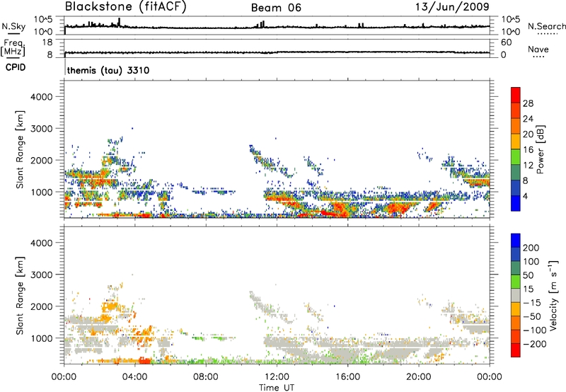This screenshot has width=566, height=392.
Task: Click the red band of the power colorbar
Action: pyautogui.click(x=516, y=95)
